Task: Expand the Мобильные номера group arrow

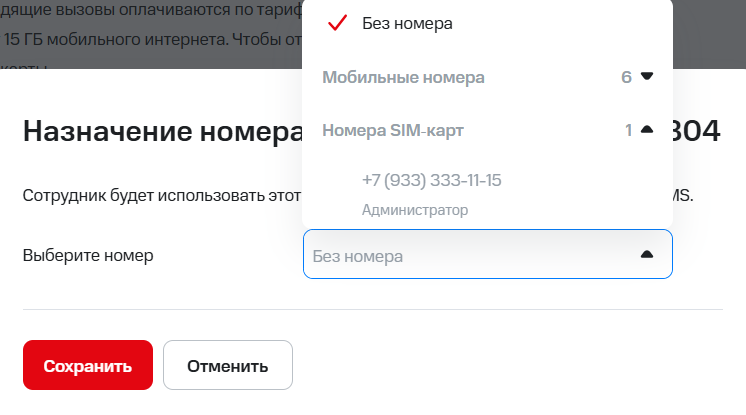Action: pyautogui.click(x=647, y=76)
